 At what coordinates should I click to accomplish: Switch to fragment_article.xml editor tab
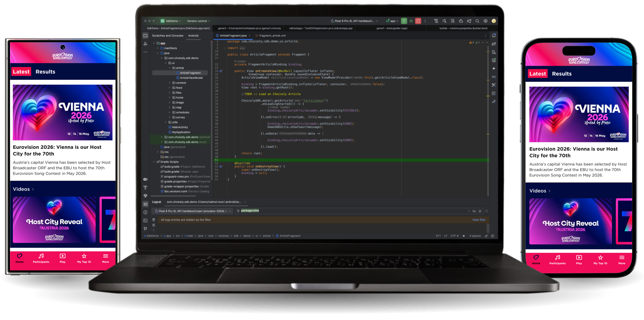[271, 36]
